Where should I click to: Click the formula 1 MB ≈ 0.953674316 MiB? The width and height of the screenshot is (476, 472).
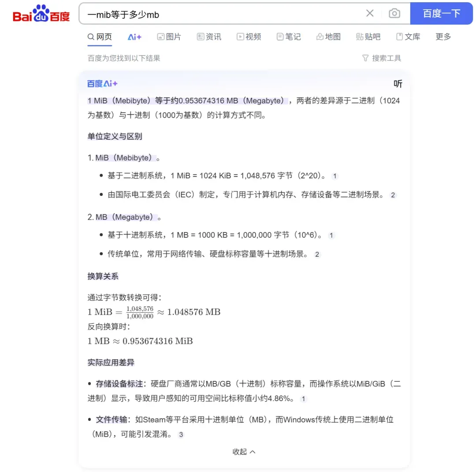pos(140,341)
